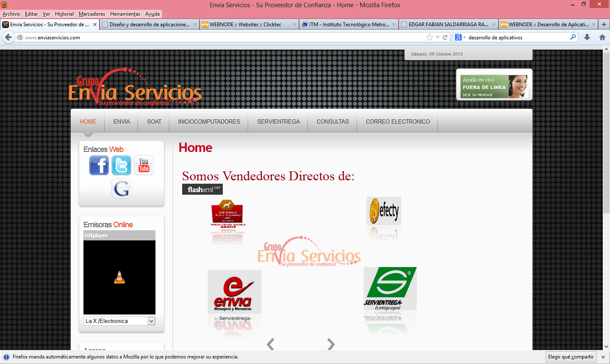Image resolution: width=610 pixels, height=364 pixels.
Task: Click the Elegir qué compartir button
Action: 571,357
